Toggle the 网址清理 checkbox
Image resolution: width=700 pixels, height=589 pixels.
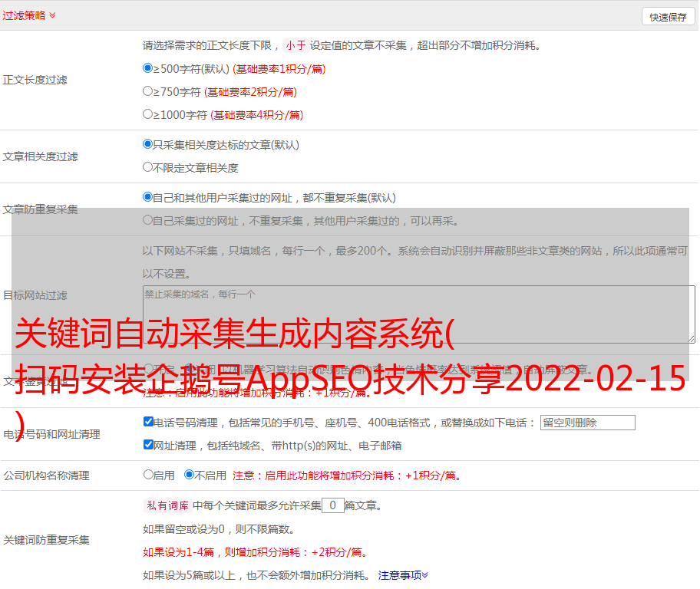coord(148,444)
